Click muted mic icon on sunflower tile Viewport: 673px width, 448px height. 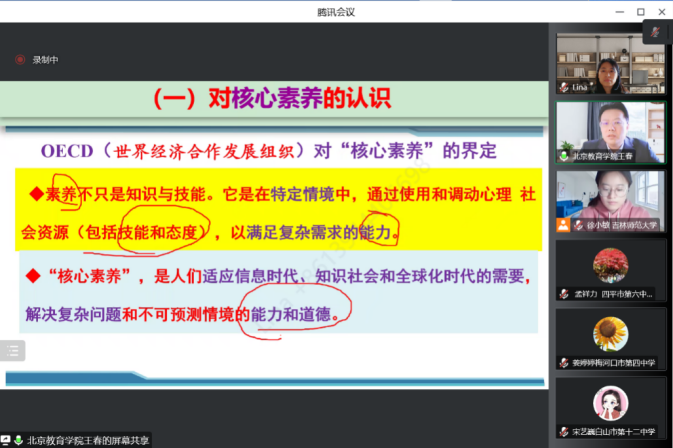(x=563, y=363)
